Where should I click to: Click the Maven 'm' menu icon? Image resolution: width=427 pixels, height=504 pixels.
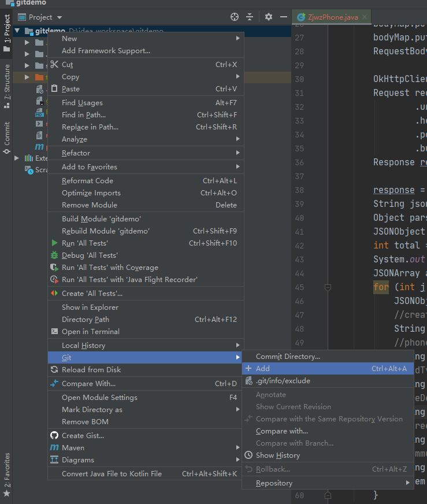(x=54, y=447)
